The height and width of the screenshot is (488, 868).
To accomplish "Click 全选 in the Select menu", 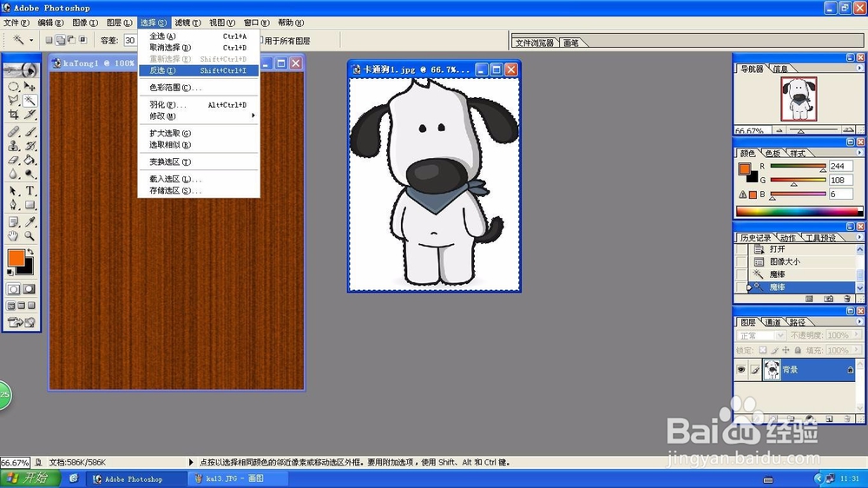I will point(199,36).
